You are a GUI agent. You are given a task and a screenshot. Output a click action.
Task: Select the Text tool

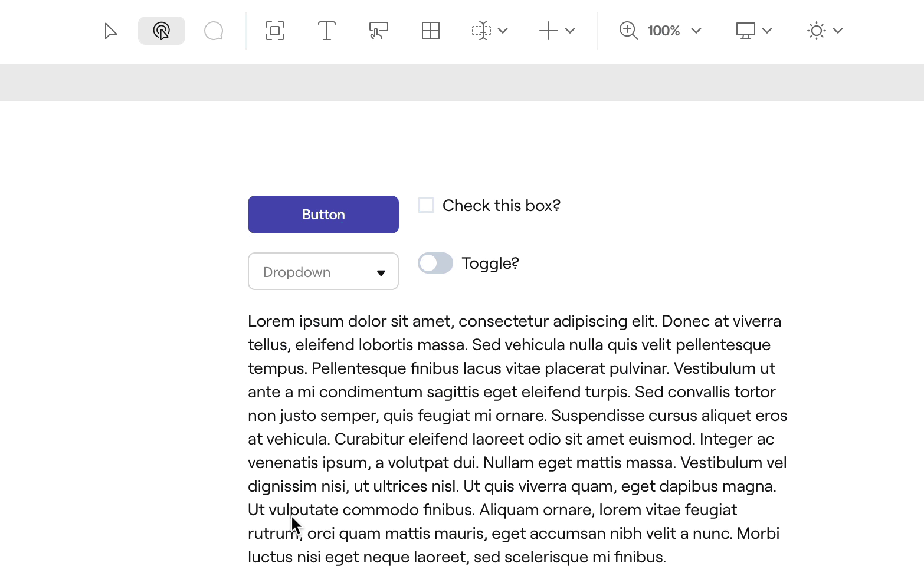pos(327,31)
